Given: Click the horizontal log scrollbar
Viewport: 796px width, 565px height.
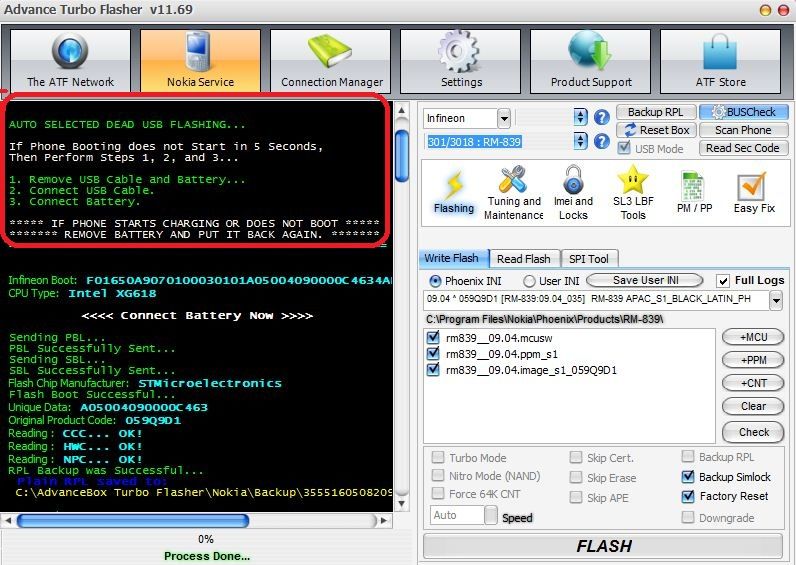Looking at the screenshot, I should [x=200, y=520].
